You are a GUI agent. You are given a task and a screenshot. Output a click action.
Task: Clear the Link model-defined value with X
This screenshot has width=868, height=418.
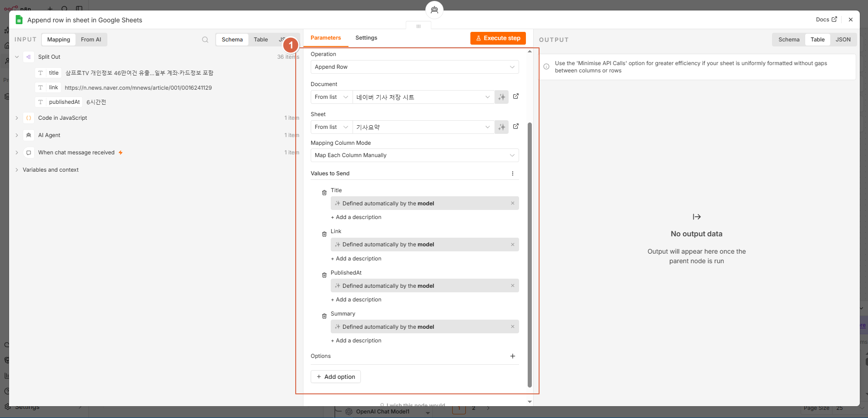[513, 245]
